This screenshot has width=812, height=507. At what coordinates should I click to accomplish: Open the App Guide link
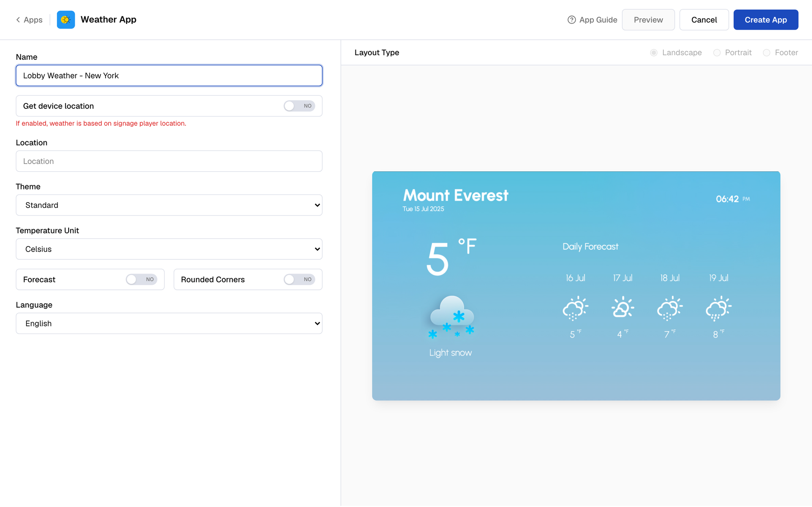point(592,20)
